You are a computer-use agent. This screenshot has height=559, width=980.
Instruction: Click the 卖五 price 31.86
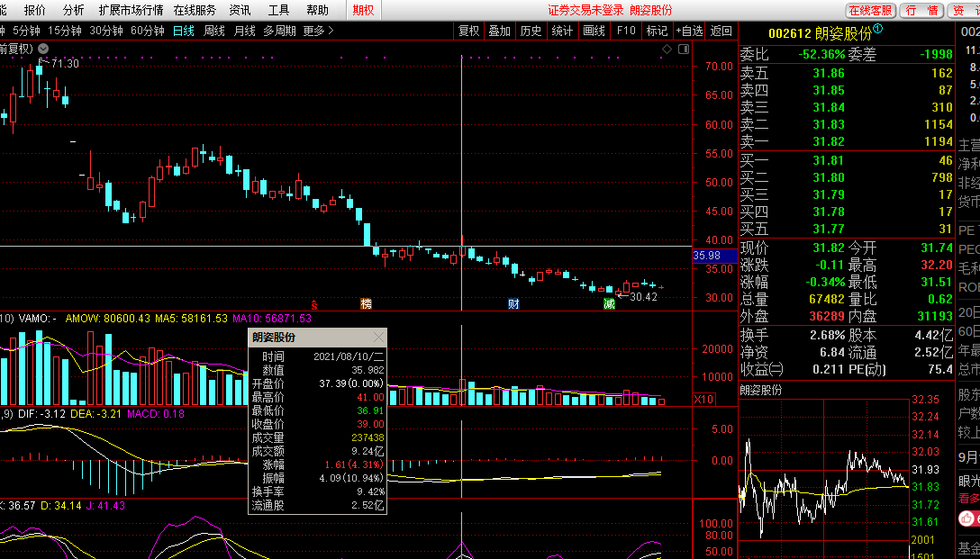tap(829, 73)
